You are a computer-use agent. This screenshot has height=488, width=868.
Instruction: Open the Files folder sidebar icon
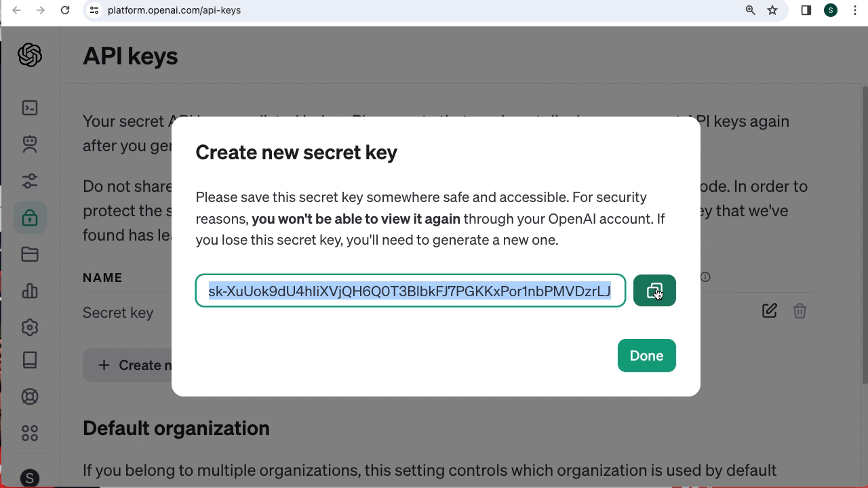[x=30, y=254]
